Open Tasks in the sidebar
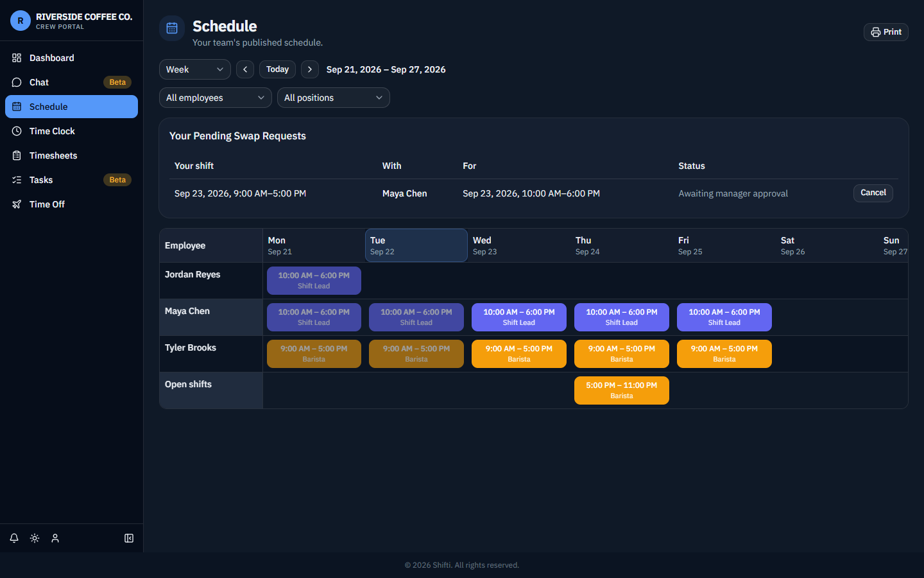Image resolution: width=924 pixels, height=578 pixels. [x=71, y=180]
